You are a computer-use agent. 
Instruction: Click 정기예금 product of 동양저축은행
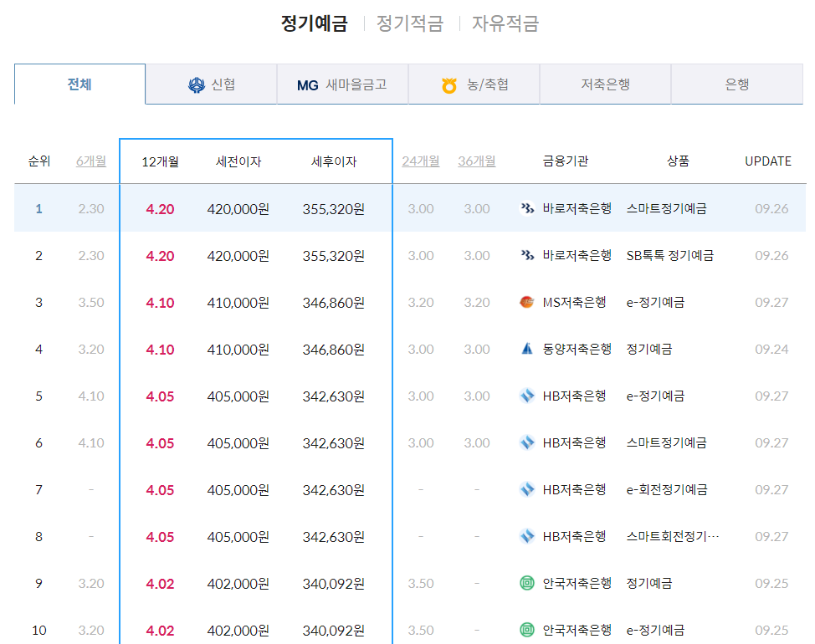click(x=649, y=349)
